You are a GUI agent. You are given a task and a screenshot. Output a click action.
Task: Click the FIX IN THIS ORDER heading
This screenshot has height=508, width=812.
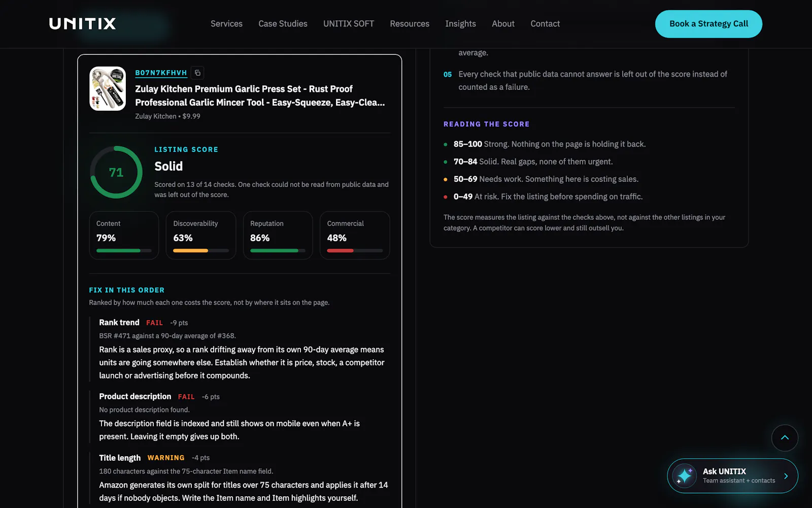coord(127,290)
